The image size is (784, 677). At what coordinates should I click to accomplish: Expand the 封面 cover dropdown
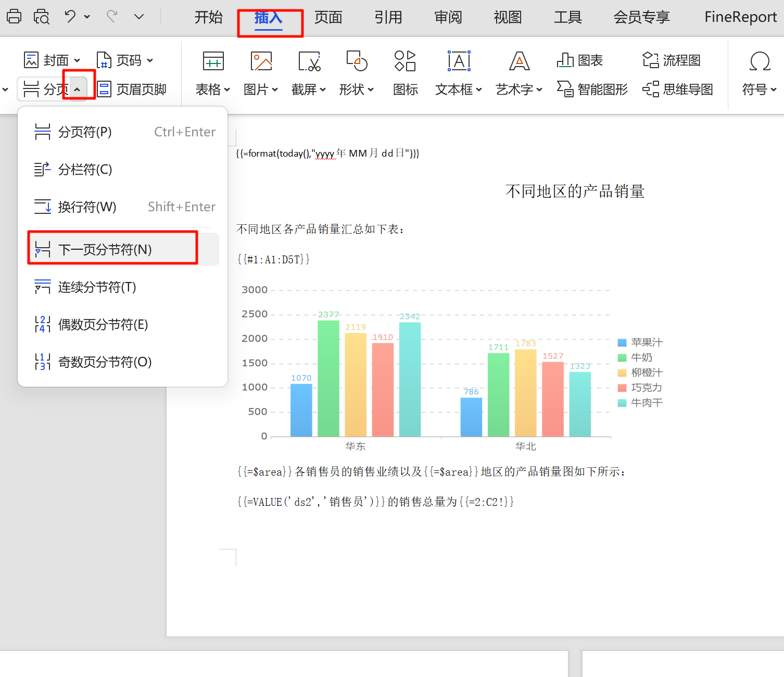point(77,60)
